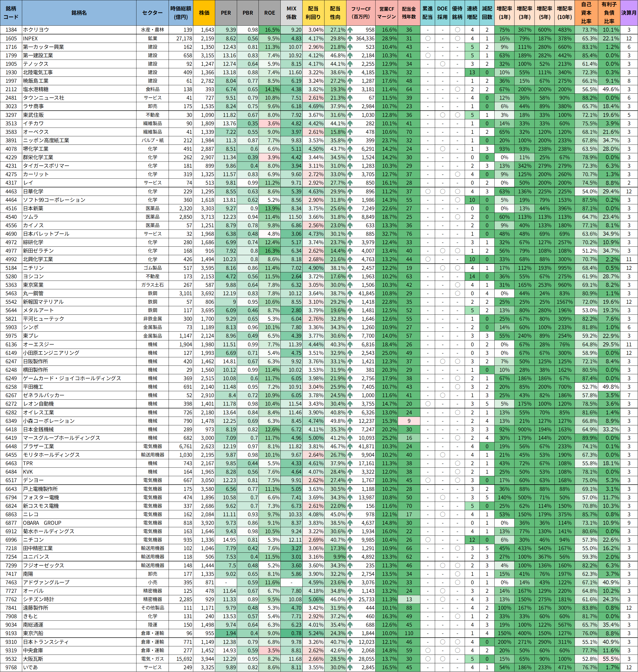The width and height of the screenshot is (638, 672).
Task: Click the MIX係数 column header
Action: coord(291,13)
